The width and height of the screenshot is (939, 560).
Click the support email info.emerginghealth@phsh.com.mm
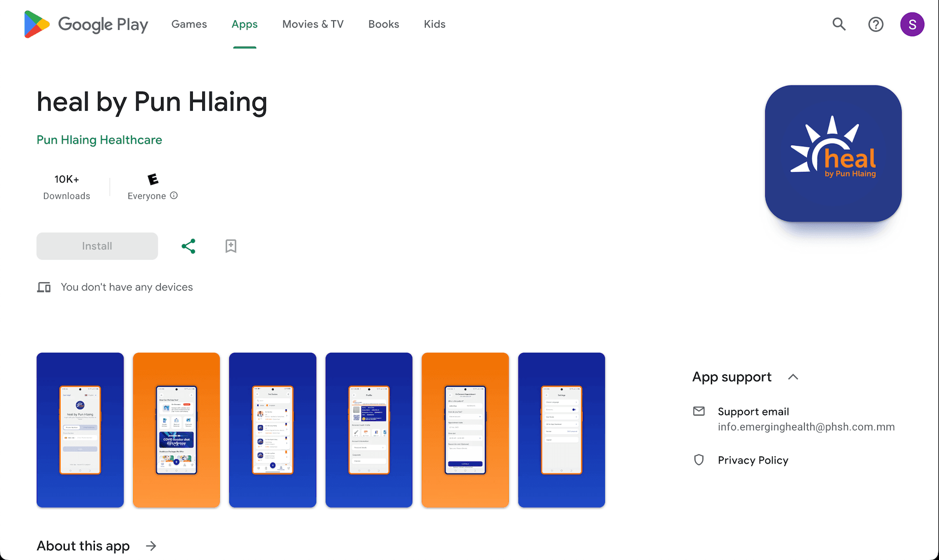pos(806,427)
